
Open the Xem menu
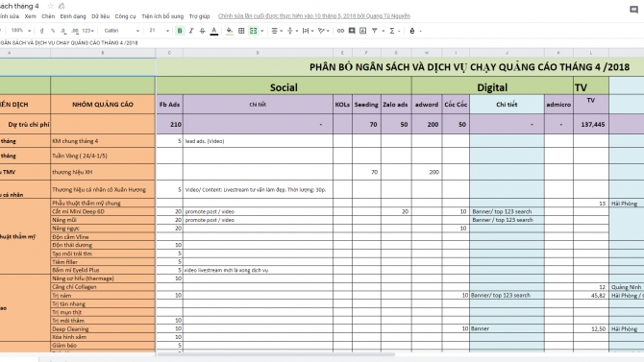coord(31,16)
